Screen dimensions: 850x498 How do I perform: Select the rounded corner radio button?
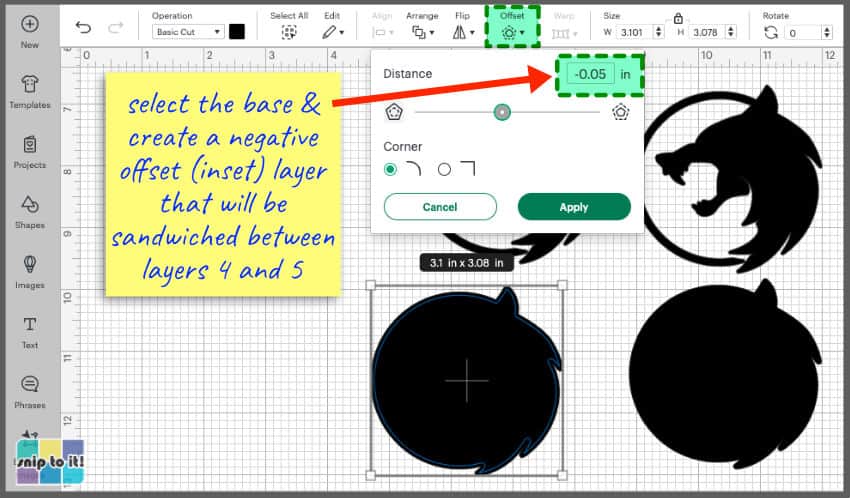coord(390,170)
